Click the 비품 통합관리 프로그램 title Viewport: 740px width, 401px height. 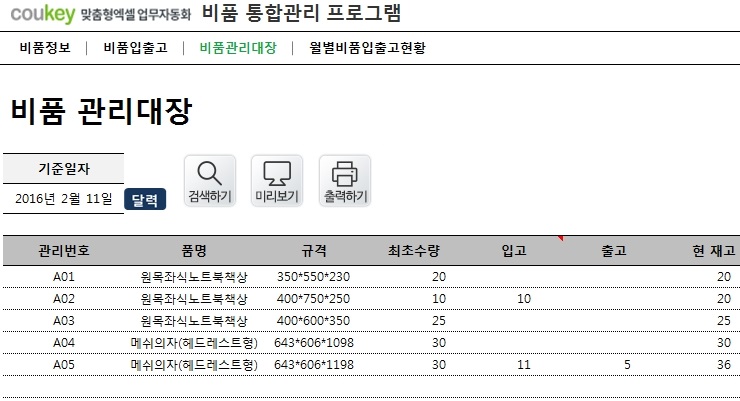click(302, 13)
